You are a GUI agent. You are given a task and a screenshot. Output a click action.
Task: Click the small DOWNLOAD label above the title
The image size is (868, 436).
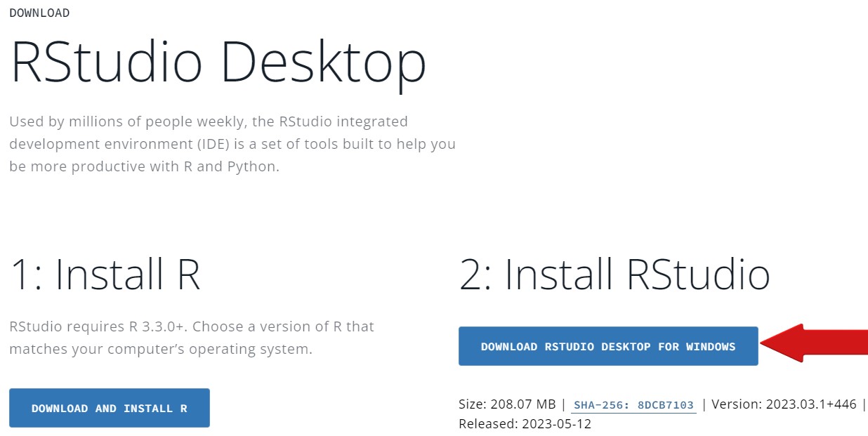click(x=39, y=13)
